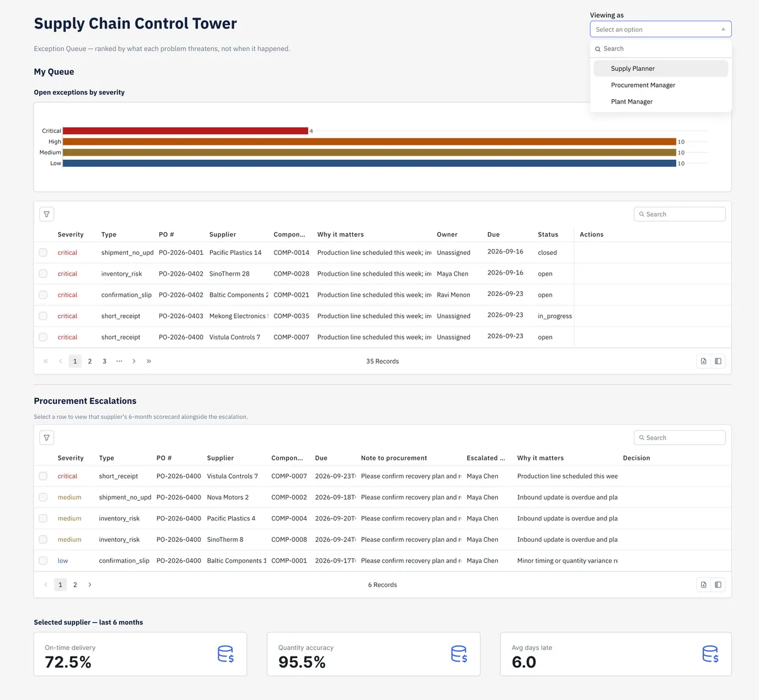Click the Low severity bar in chart

369,163
